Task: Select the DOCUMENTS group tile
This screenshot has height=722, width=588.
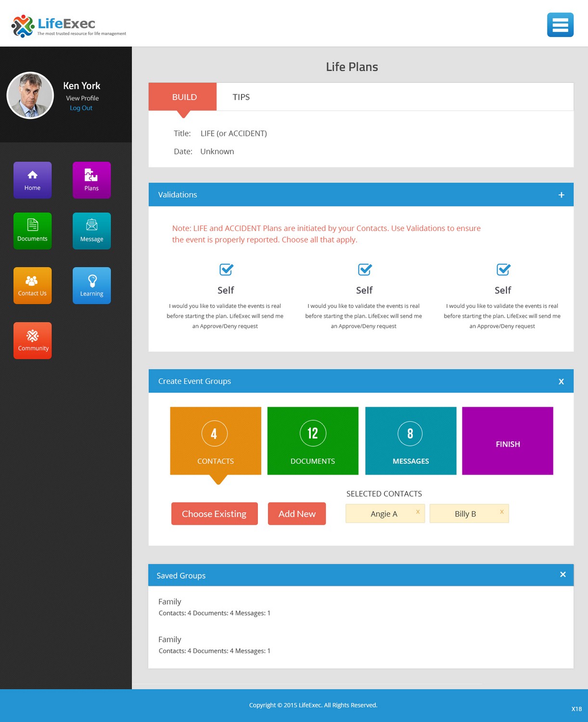Action: (313, 441)
